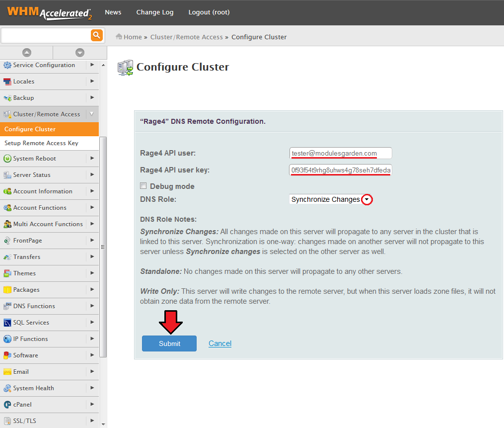Click the IP Functions globe icon

[x=7, y=339]
